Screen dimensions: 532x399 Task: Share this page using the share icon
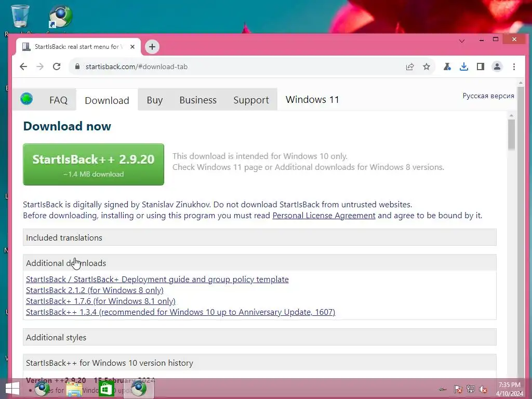tap(410, 67)
